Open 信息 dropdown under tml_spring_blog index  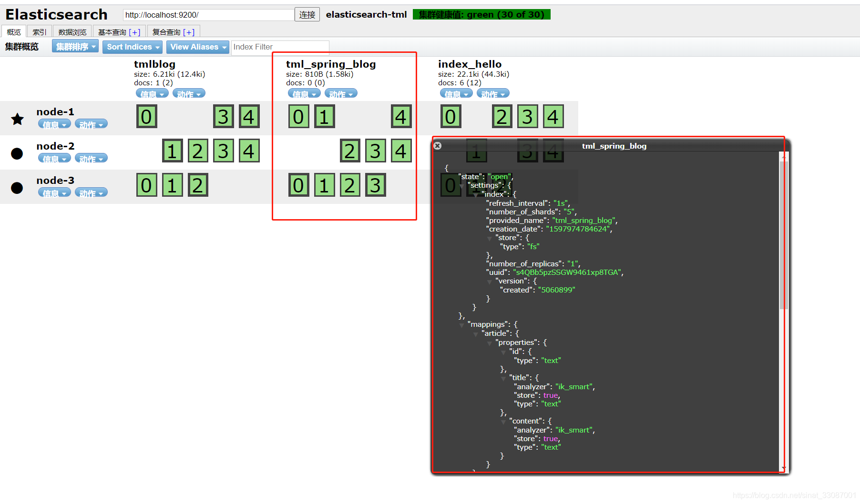(x=304, y=94)
